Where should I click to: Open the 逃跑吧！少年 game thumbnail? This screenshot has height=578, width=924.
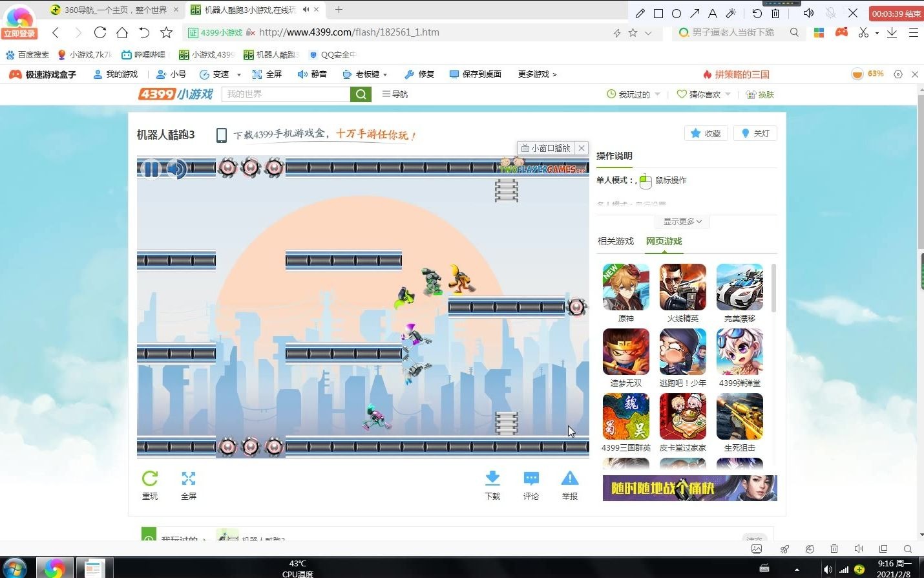click(x=683, y=352)
